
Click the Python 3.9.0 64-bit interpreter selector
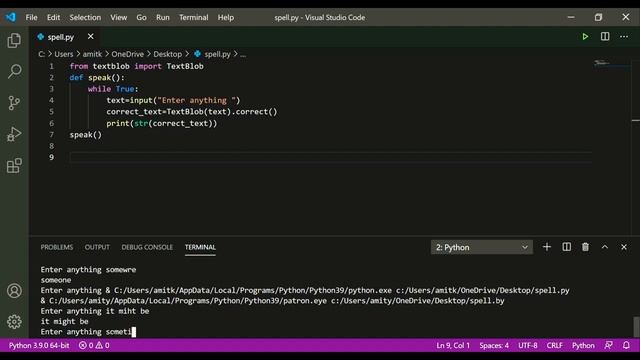pos(39,345)
